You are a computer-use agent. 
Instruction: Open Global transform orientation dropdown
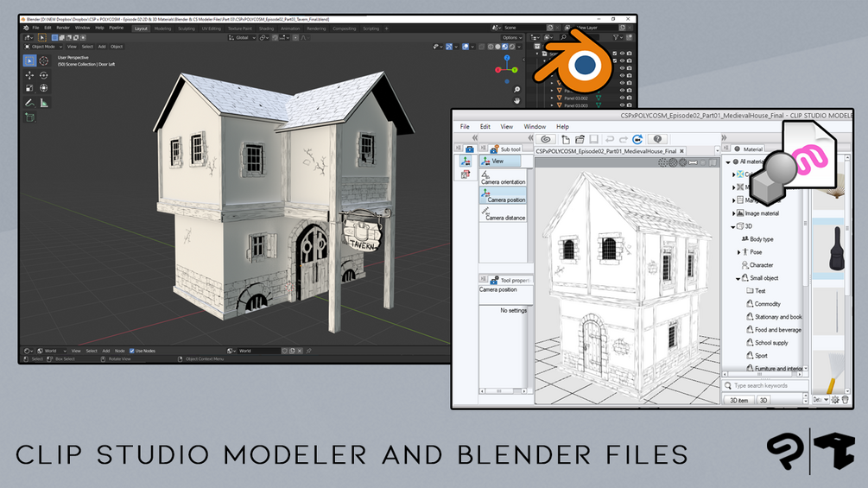243,38
